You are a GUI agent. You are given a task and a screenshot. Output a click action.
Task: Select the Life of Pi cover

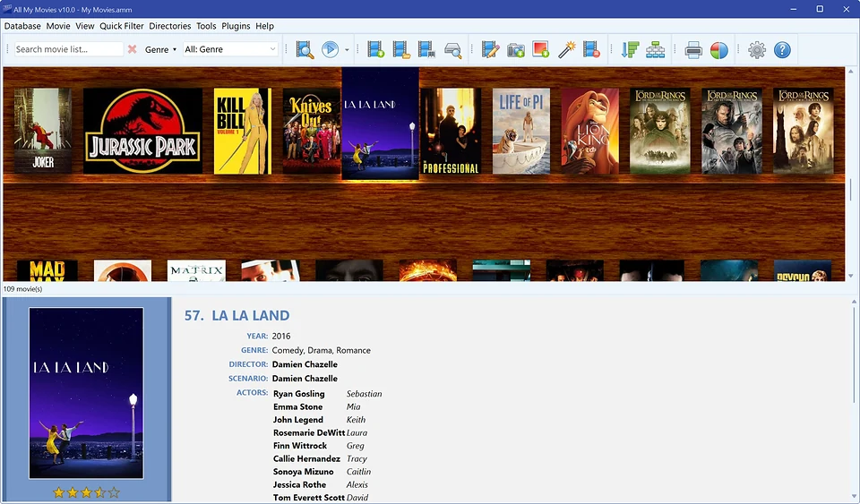click(521, 131)
